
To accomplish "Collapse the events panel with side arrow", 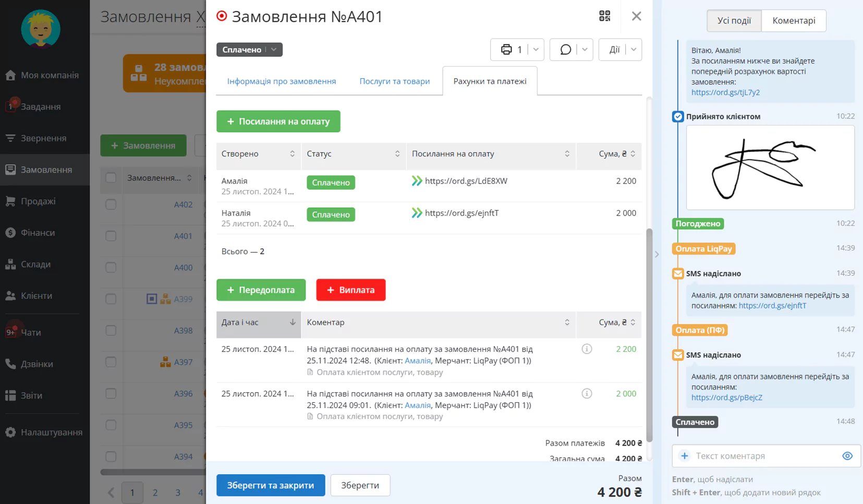I will pyautogui.click(x=657, y=254).
